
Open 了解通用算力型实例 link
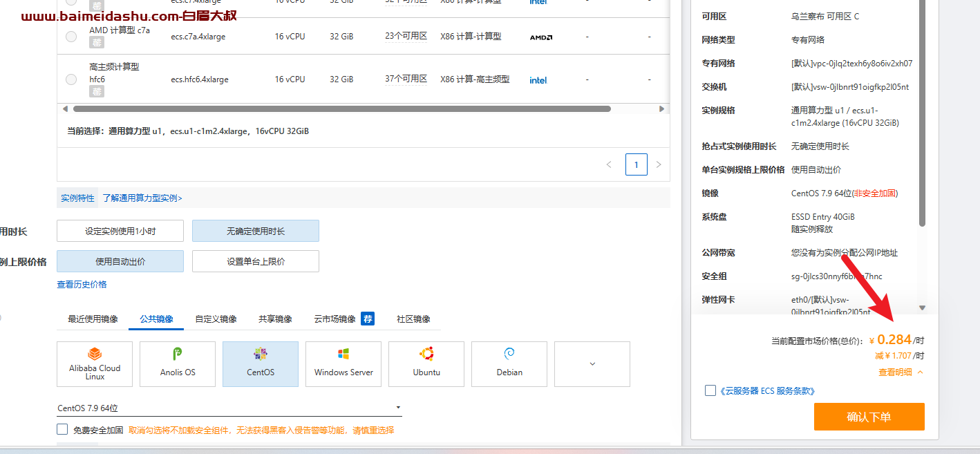142,198
